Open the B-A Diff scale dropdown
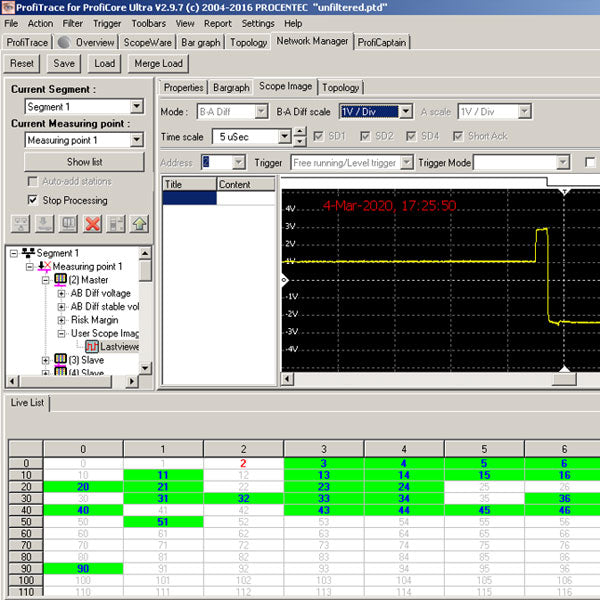Viewport: 600px width, 600px height. point(405,112)
